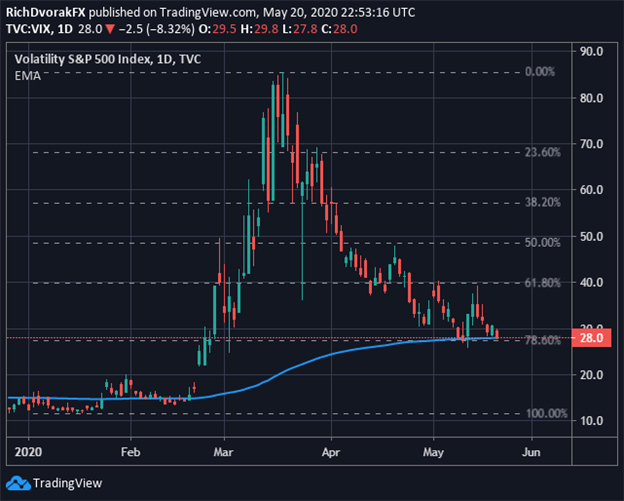The height and width of the screenshot is (501, 624).
Task: Click the TradingView cloud logo icon
Action: [18, 483]
